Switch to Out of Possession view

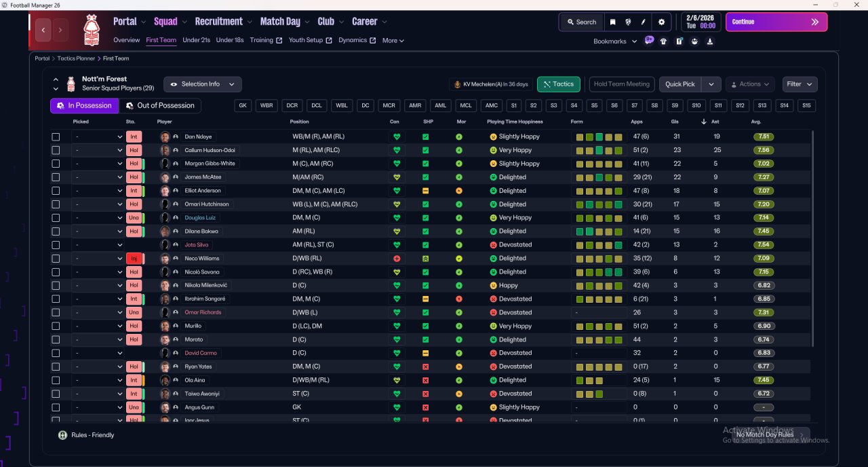point(160,105)
